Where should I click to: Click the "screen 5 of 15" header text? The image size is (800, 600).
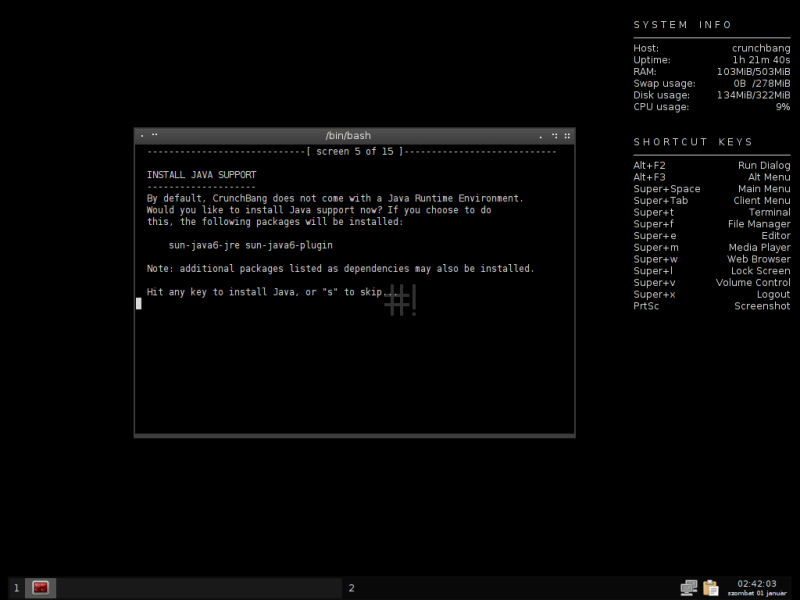[x=355, y=152]
